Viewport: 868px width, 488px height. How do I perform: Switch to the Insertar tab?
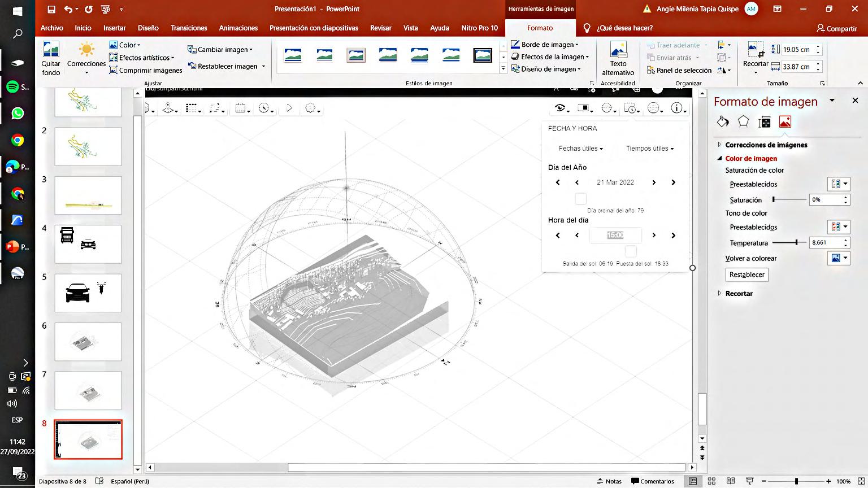[115, 28]
